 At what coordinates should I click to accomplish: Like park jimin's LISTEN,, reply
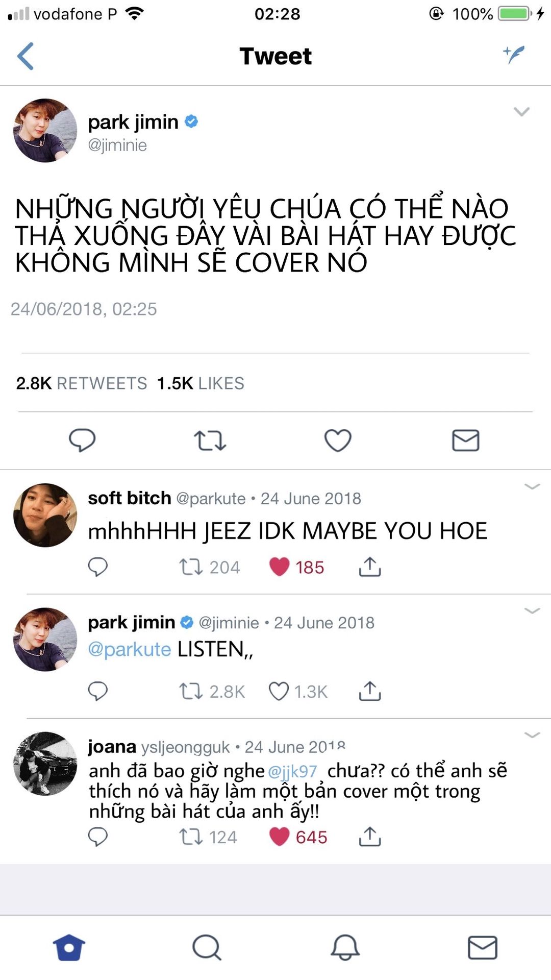pos(279,691)
